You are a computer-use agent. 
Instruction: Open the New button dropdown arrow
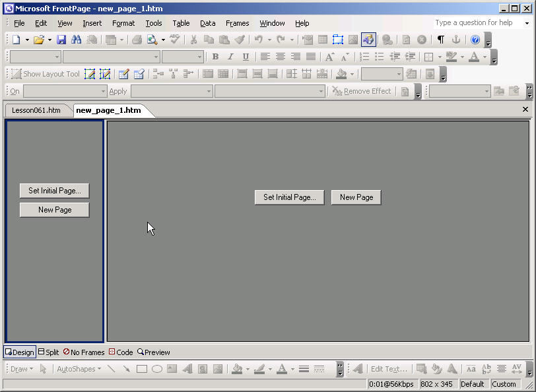coord(27,40)
